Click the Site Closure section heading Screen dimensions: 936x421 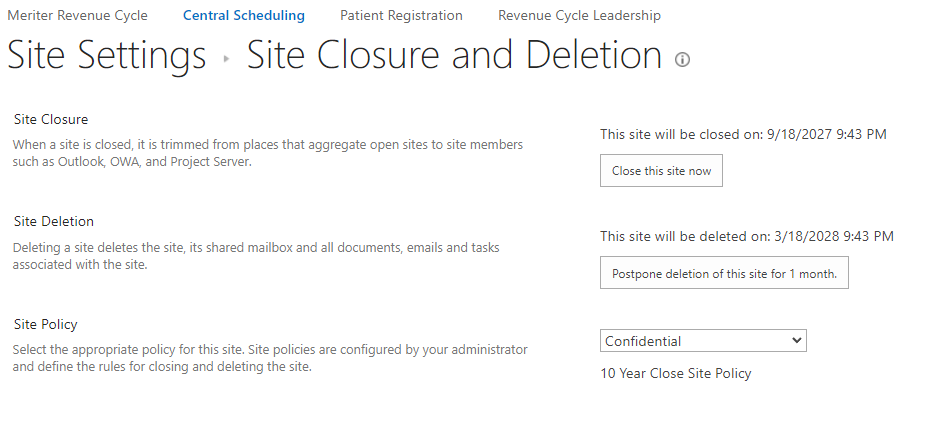pos(51,119)
